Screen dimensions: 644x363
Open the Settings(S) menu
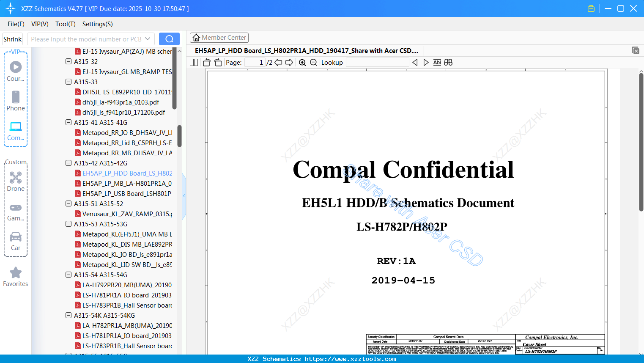98,24
